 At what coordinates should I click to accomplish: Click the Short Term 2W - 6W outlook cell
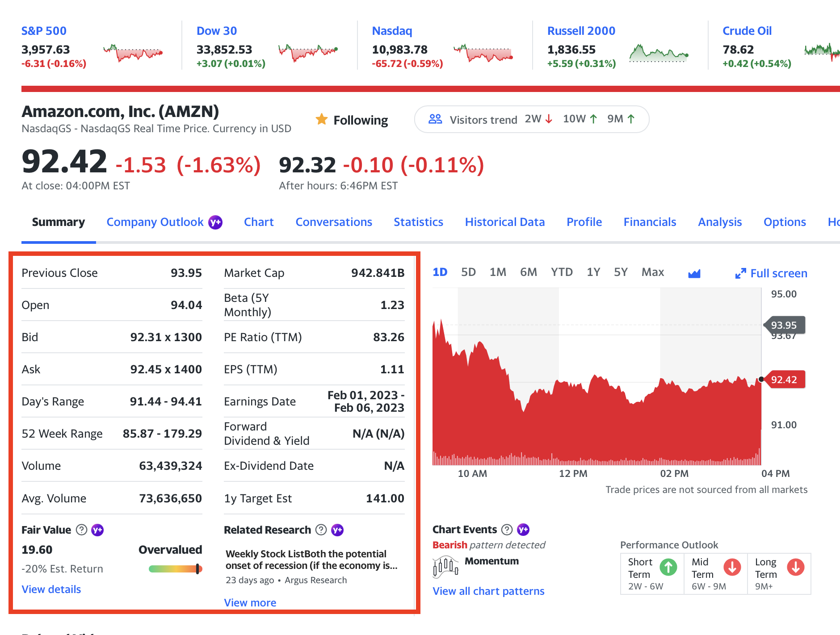point(652,574)
